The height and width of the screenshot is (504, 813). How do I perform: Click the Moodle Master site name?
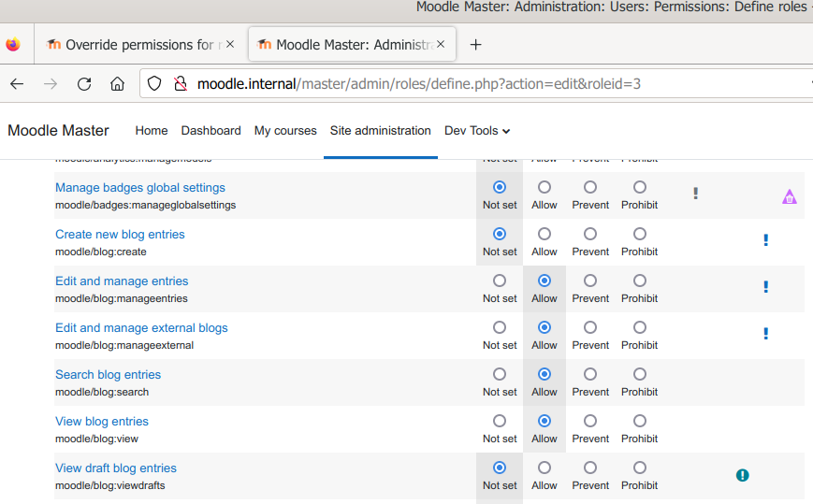coord(59,131)
